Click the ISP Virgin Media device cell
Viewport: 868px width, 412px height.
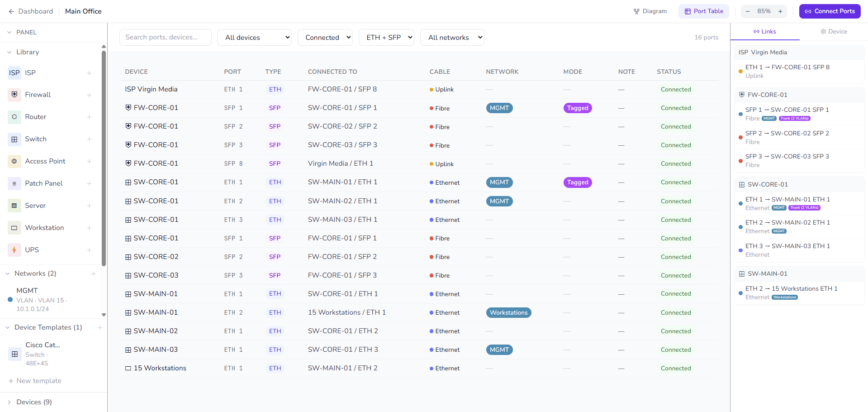pos(151,90)
